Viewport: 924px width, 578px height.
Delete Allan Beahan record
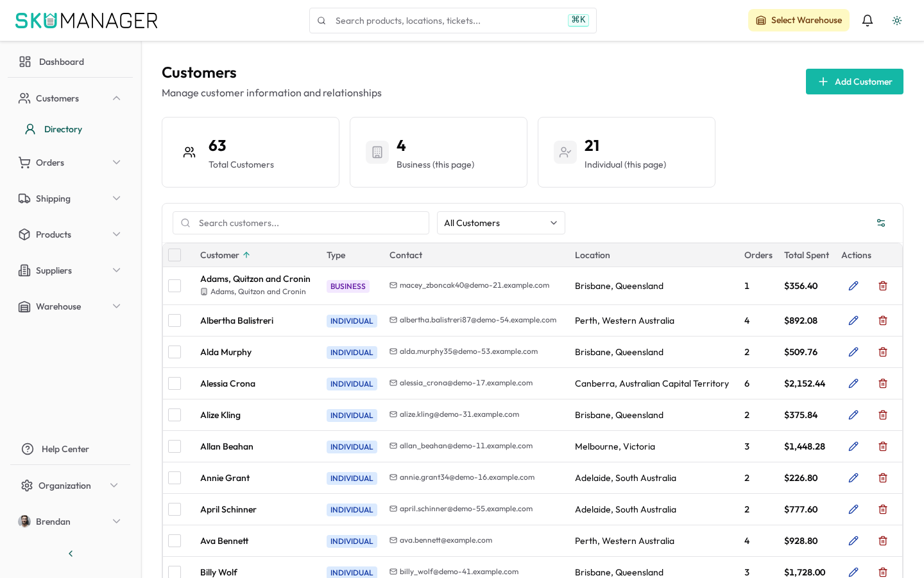[883, 446]
